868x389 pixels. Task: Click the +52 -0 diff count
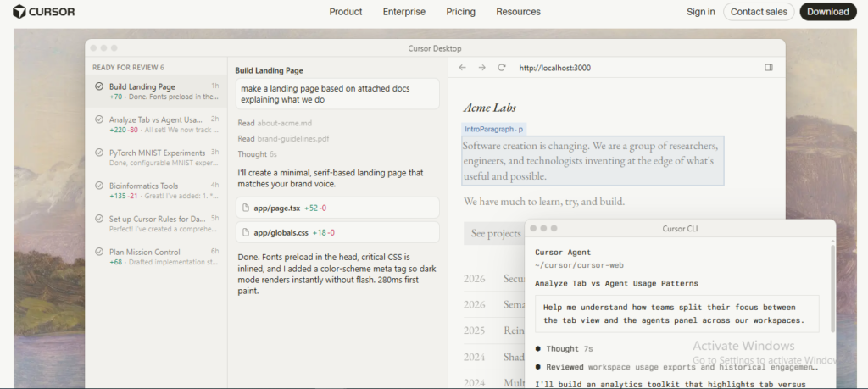tap(315, 208)
